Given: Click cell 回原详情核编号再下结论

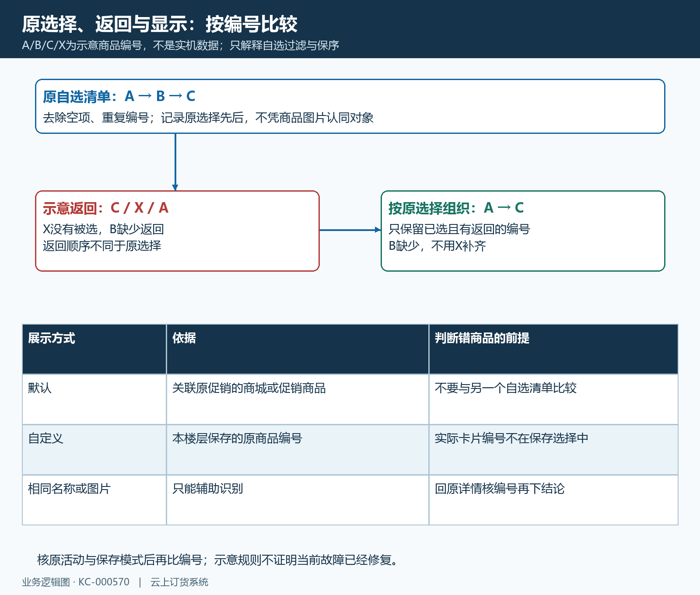Looking at the screenshot, I should (x=553, y=500).
